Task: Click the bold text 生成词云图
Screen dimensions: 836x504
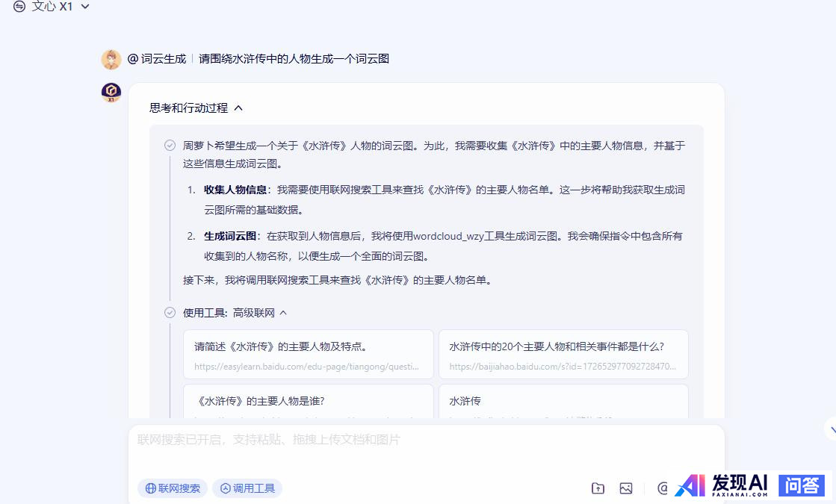Action: point(230,236)
